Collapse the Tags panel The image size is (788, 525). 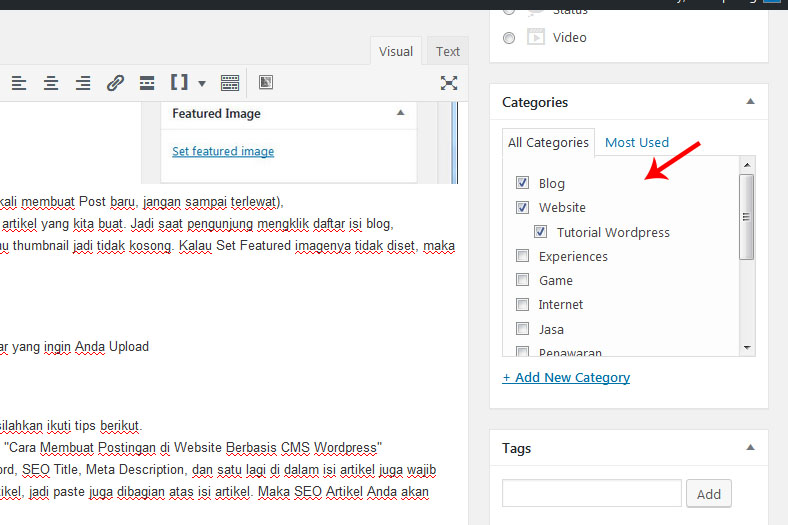[x=750, y=447]
